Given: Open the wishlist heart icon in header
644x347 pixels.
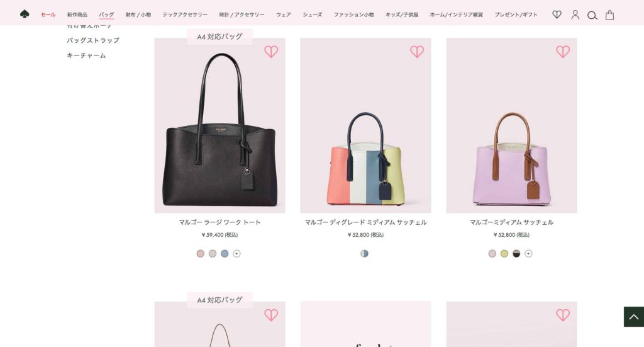Looking at the screenshot, I should (x=557, y=15).
